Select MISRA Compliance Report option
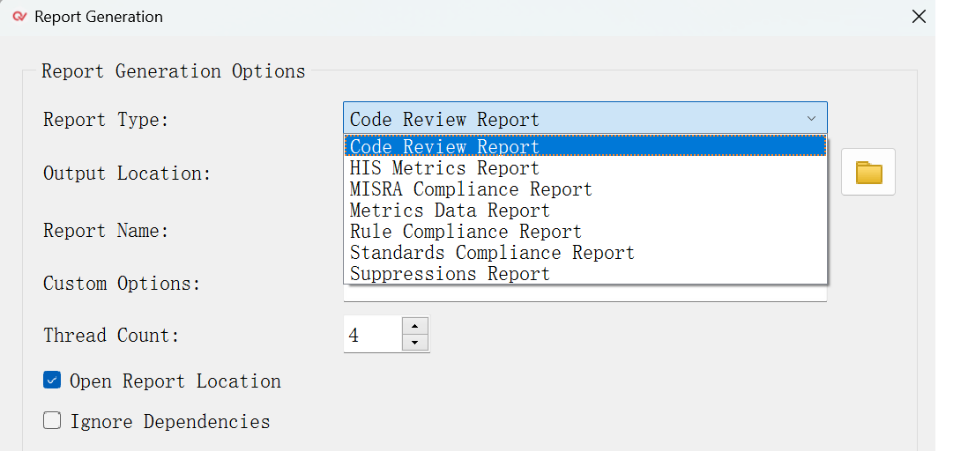The height and width of the screenshot is (452, 953). tap(470, 189)
